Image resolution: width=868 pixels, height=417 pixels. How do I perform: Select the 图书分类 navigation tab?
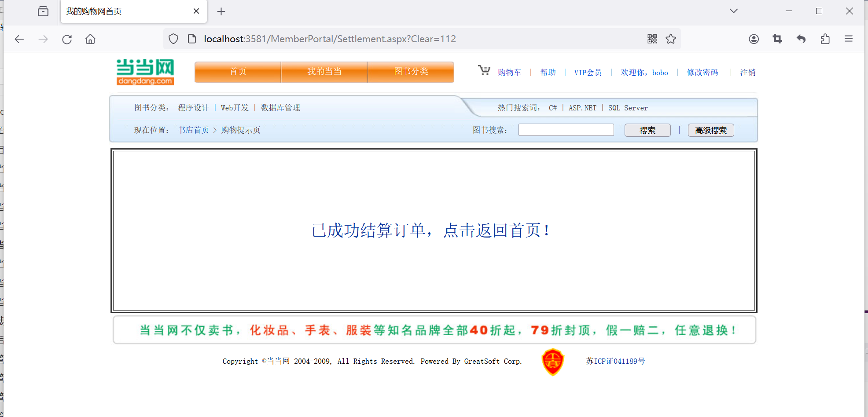pyautogui.click(x=411, y=72)
